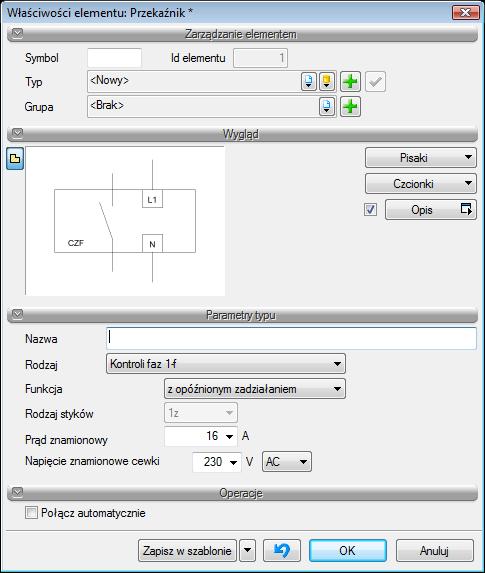Click the gray checkmark icon beside Typ
This screenshot has height=573, width=485.
375,81
